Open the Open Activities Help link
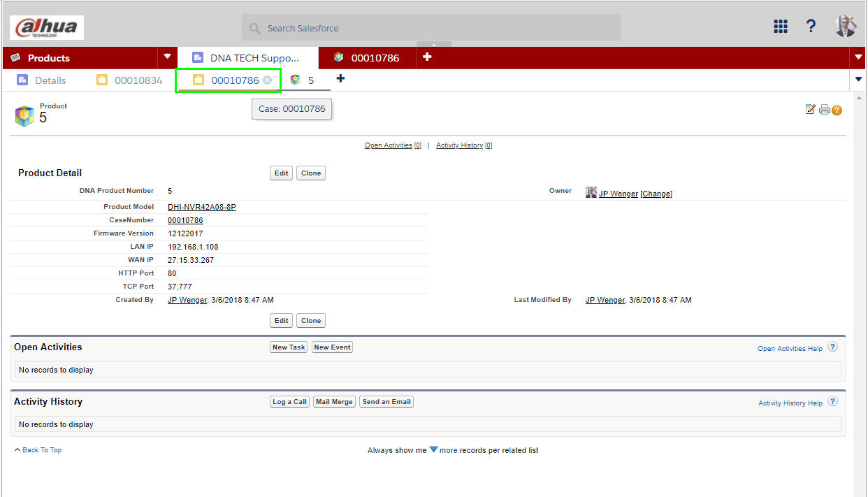 pos(790,349)
